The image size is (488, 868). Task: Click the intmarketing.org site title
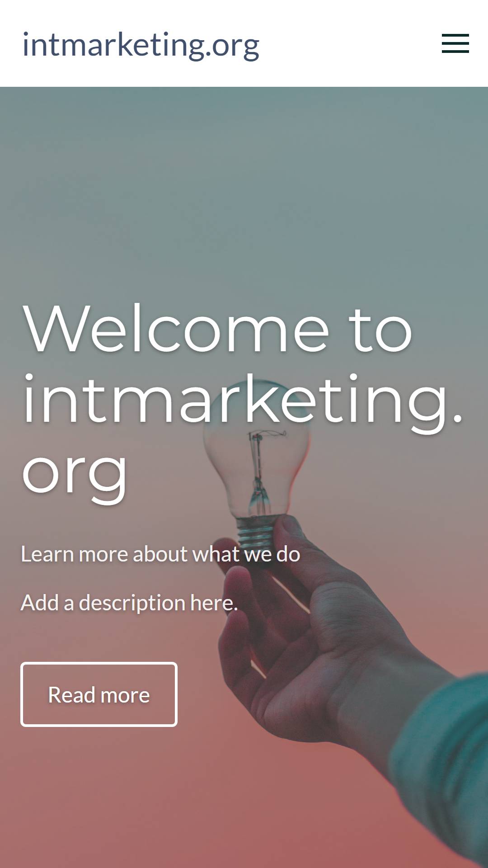tap(141, 45)
